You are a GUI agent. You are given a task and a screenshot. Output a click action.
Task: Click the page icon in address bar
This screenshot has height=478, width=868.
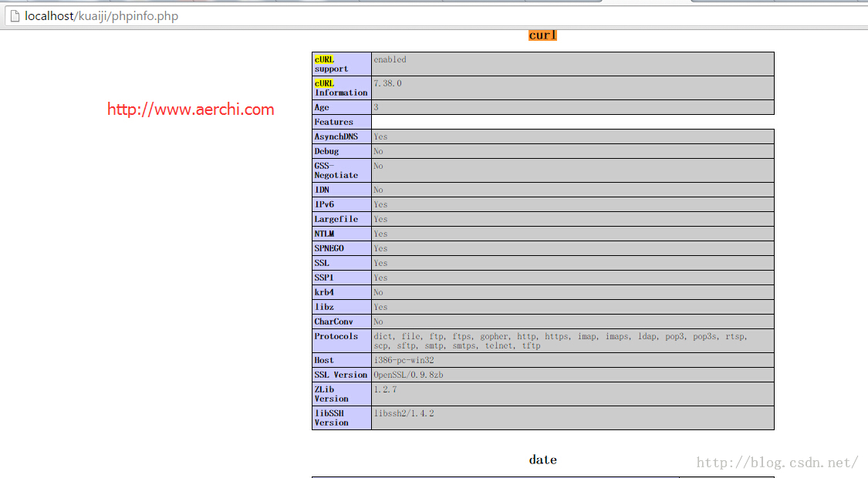15,16
